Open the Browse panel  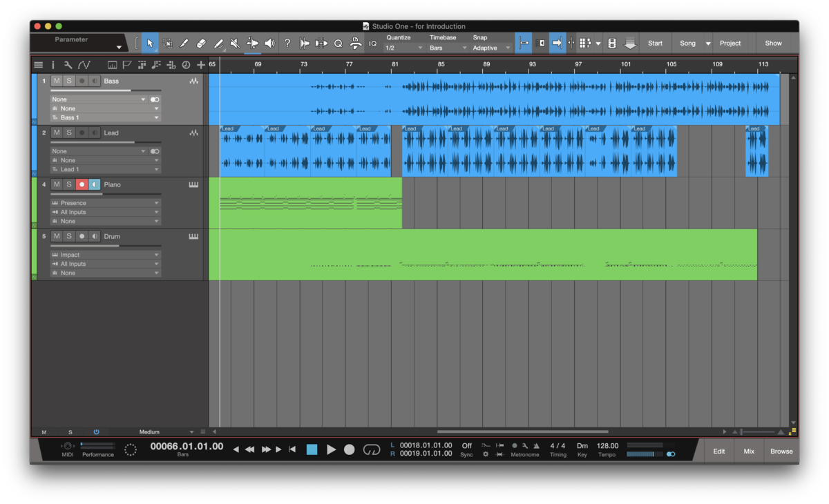click(781, 452)
